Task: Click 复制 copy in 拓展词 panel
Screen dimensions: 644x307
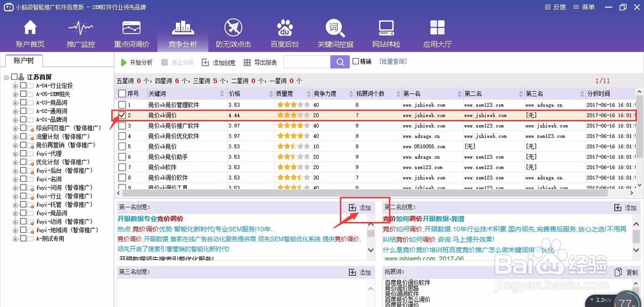Action: tap(626, 272)
